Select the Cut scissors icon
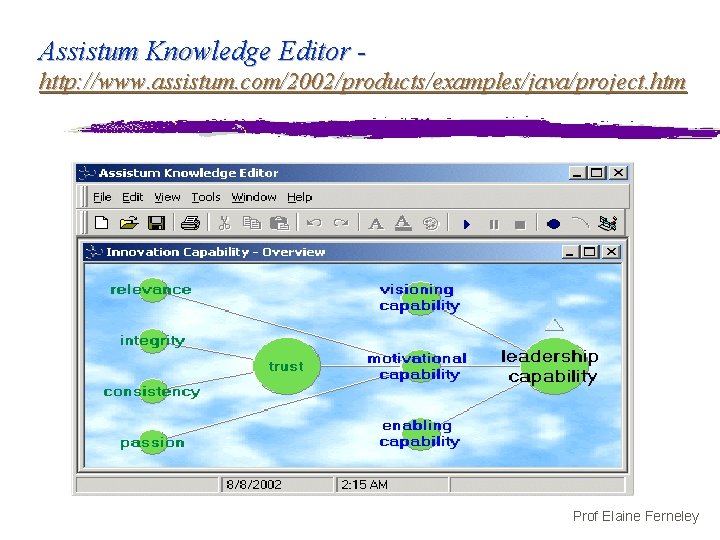 (x=224, y=223)
